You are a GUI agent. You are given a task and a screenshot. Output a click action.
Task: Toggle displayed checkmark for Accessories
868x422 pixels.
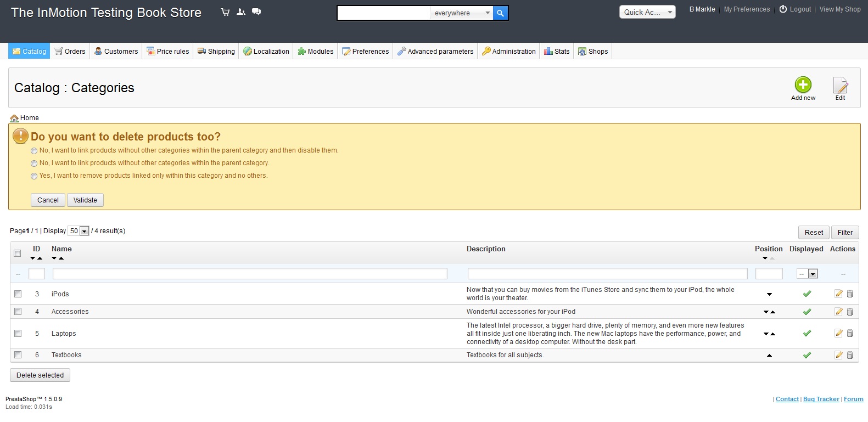pyautogui.click(x=807, y=312)
